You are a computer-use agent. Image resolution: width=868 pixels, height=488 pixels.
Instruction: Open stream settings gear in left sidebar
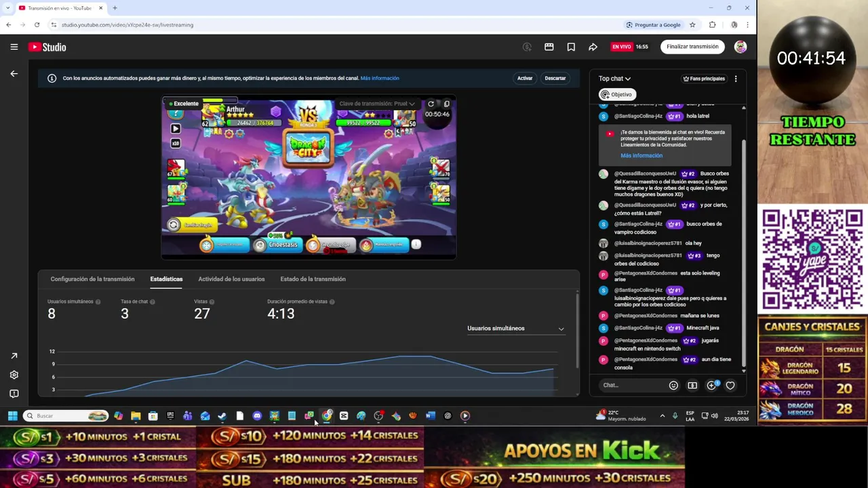tap(14, 375)
